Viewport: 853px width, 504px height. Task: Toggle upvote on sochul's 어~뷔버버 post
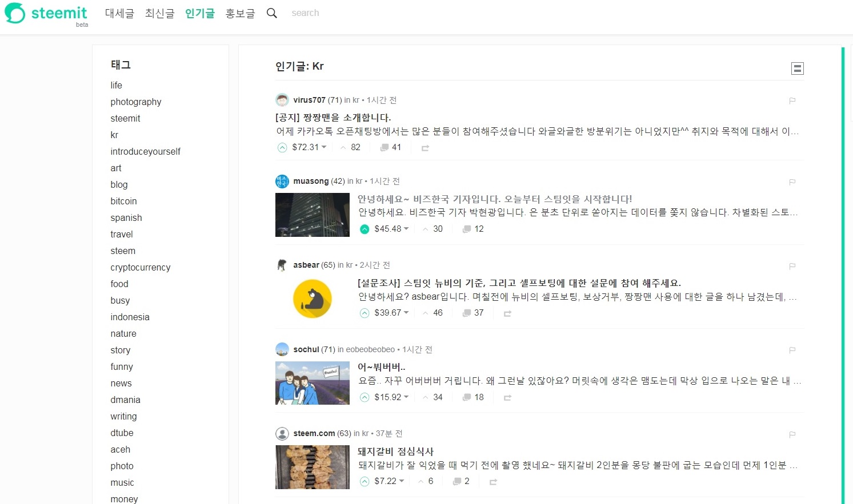point(364,397)
